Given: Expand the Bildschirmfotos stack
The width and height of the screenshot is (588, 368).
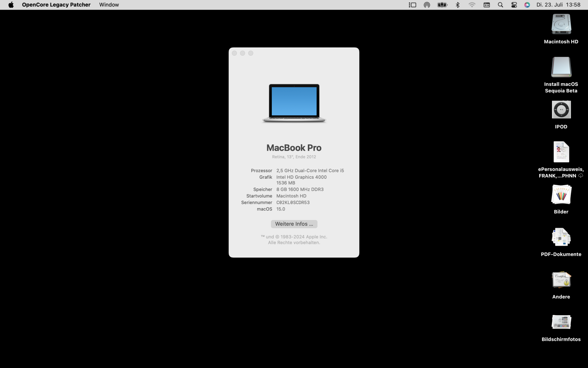Looking at the screenshot, I should (561, 322).
